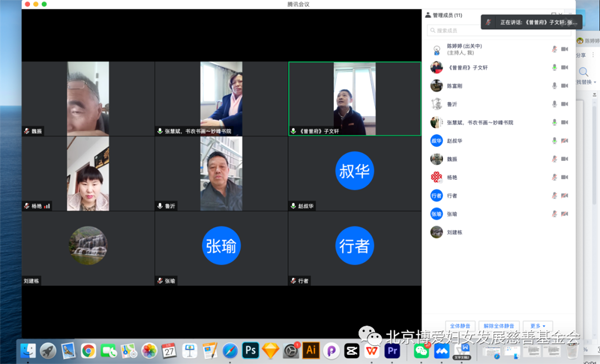
Task: Select 魏振's video tile
Action: tap(88, 99)
